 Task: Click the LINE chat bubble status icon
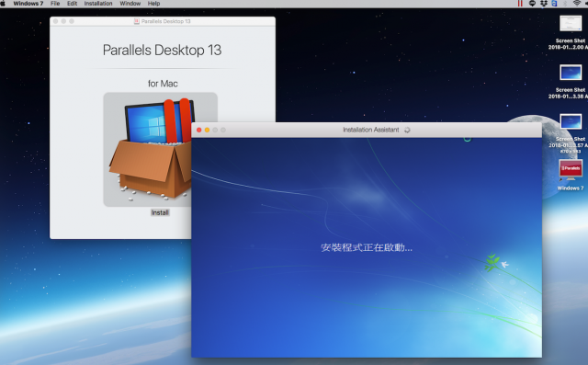[532, 4]
